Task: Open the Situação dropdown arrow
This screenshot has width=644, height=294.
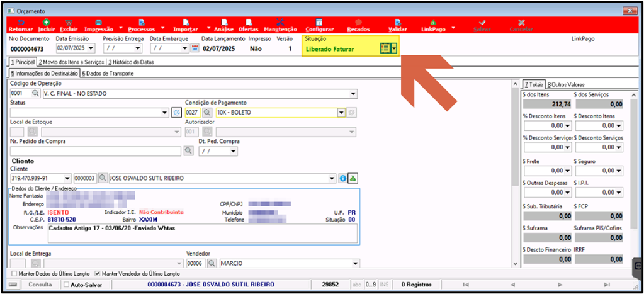Action: tap(394, 49)
